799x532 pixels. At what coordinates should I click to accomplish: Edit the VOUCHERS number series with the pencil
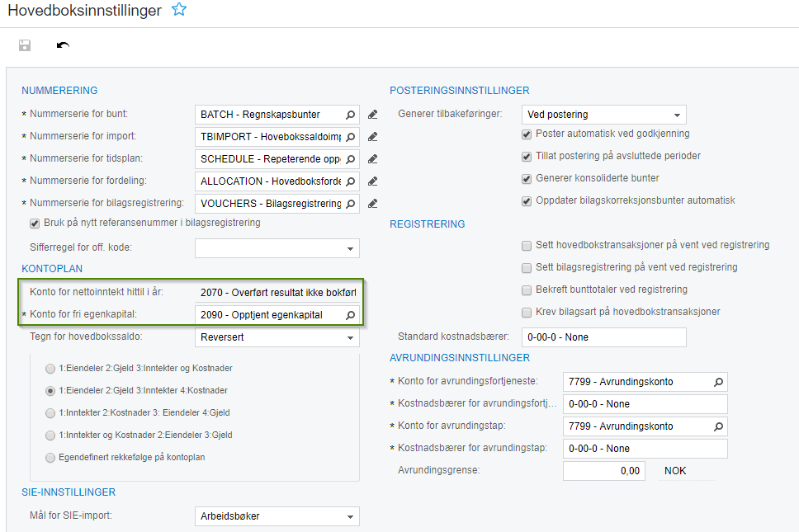pyautogui.click(x=372, y=204)
